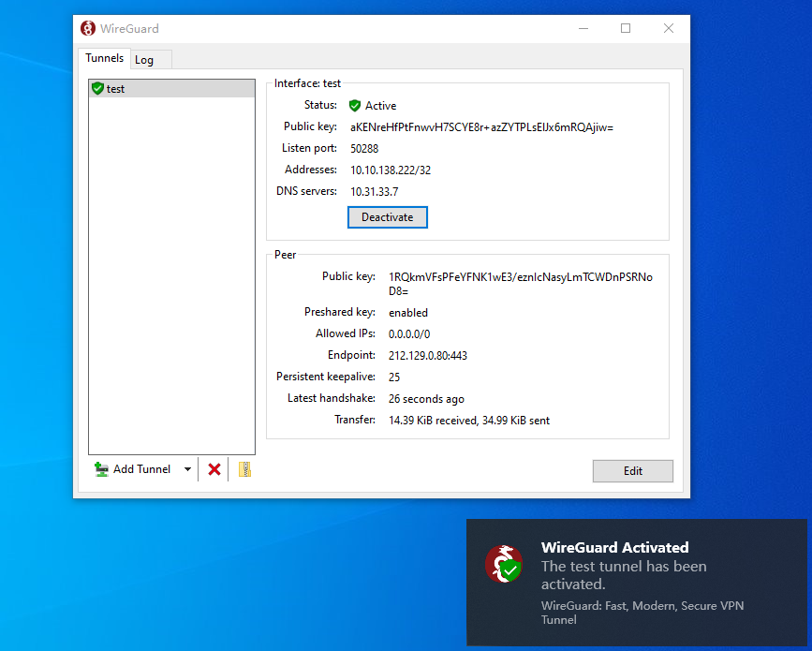Click the address 10.10.138.222/32
The width and height of the screenshot is (812, 651).
[x=391, y=170]
